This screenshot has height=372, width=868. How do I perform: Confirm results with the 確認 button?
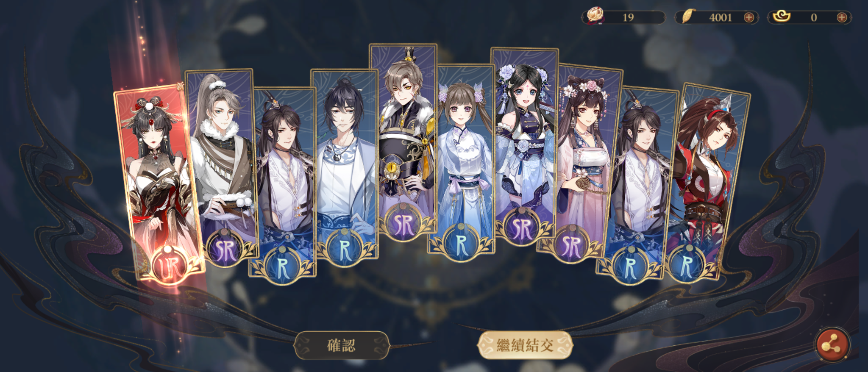click(x=342, y=345)
